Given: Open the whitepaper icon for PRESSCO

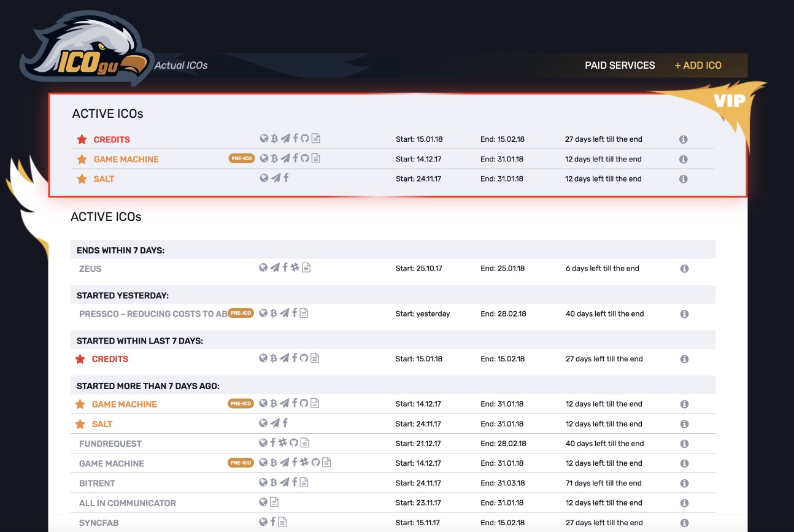Looking at the screenshot, I should [304, 313].
